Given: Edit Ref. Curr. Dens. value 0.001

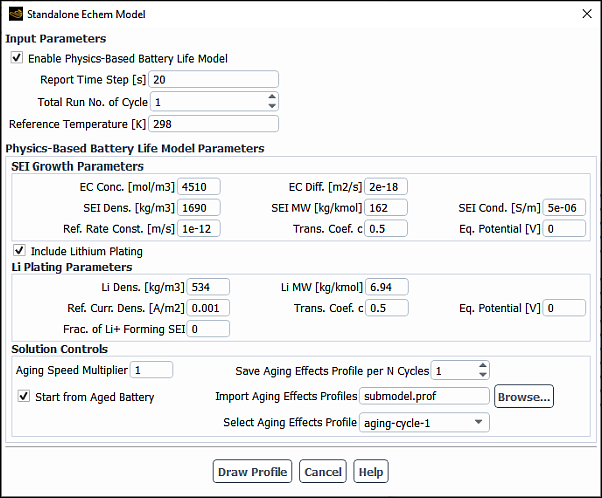Looking at the screenshot, I should [208, 308].
